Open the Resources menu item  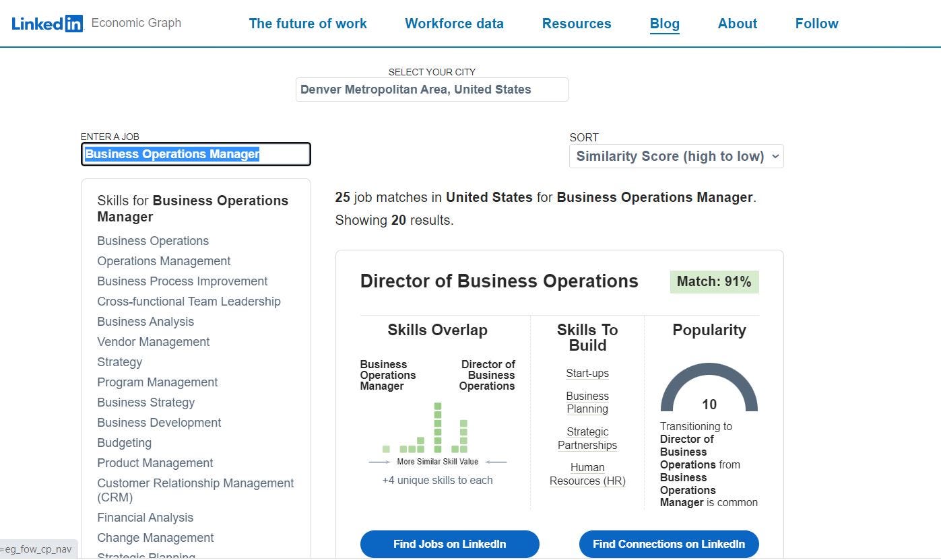tap(577, 24)
